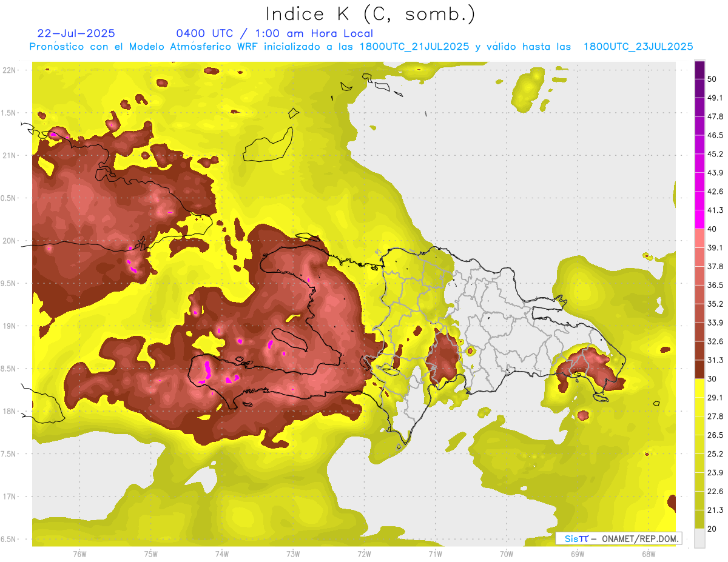Pick the olive swatch between 20 and 21.3
The width and height of the screenshot is (728, 562).
[699, 519]
